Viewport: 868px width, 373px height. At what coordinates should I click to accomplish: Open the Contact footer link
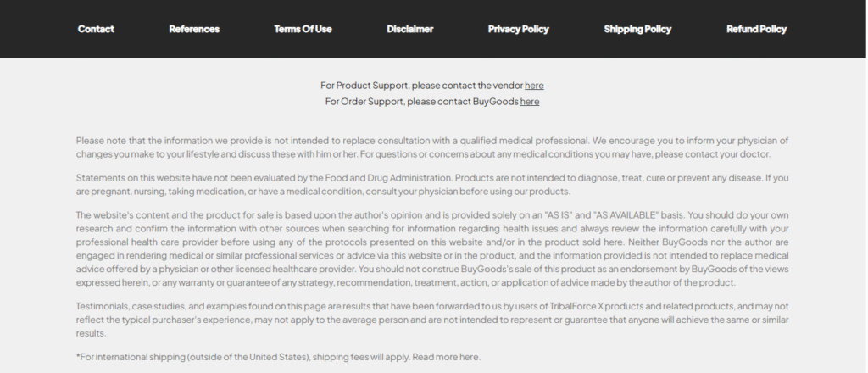coord(96,29)
